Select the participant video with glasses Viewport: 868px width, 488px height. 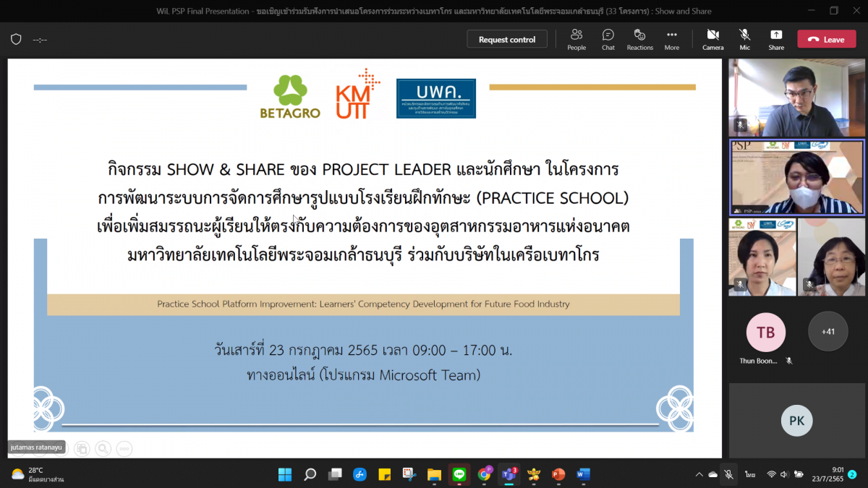(831, 257)
